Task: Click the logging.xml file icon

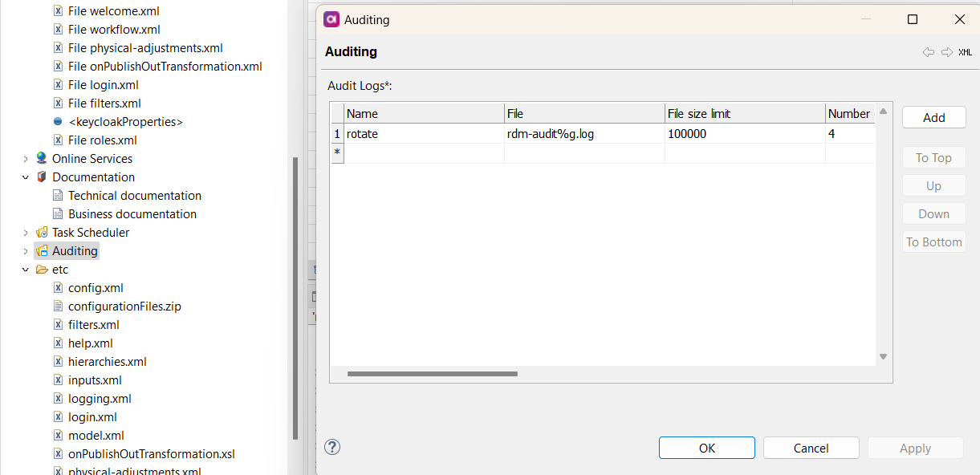Action: [x=58, y=398]
